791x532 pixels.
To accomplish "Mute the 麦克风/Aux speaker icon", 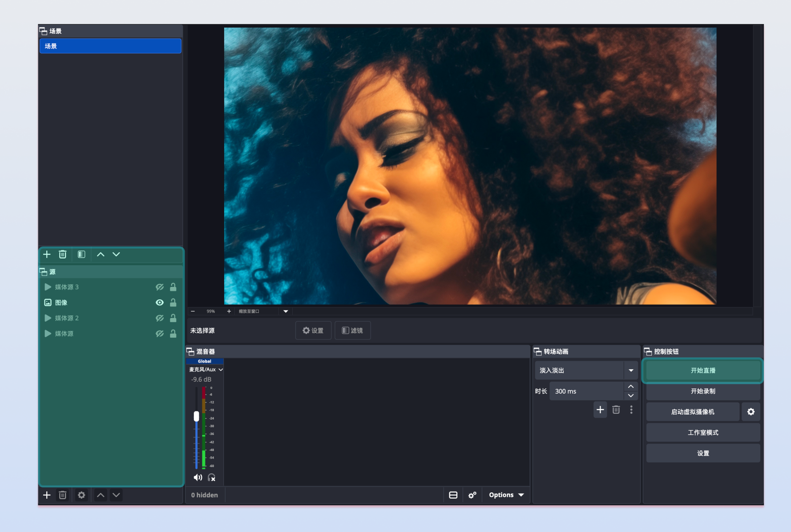I will pos(198,477).
